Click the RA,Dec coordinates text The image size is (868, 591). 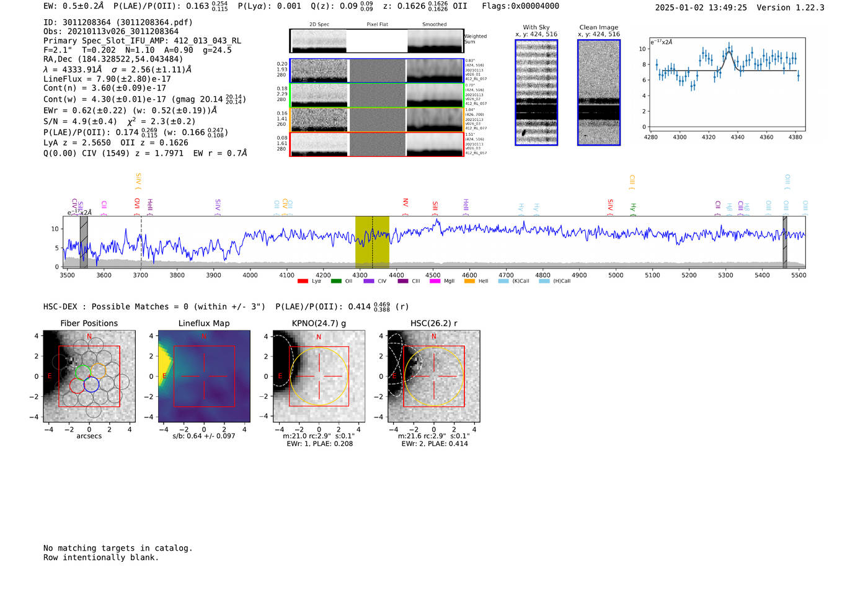tap(113, 60)
